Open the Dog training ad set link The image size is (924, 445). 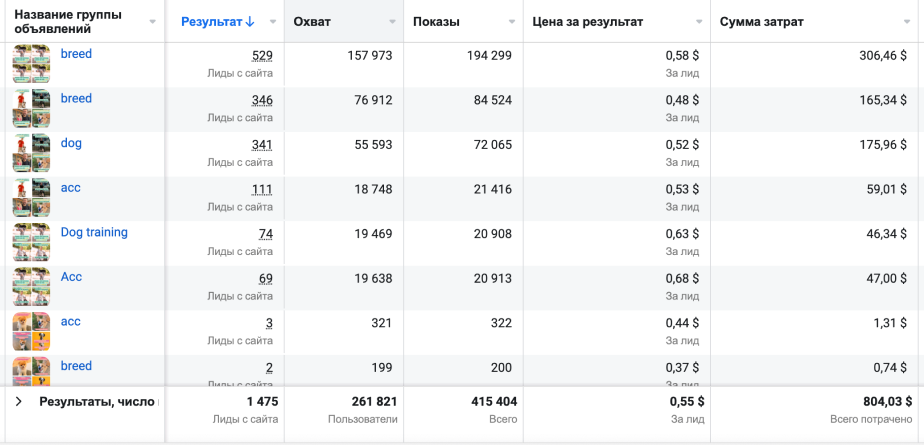point(94,232)
